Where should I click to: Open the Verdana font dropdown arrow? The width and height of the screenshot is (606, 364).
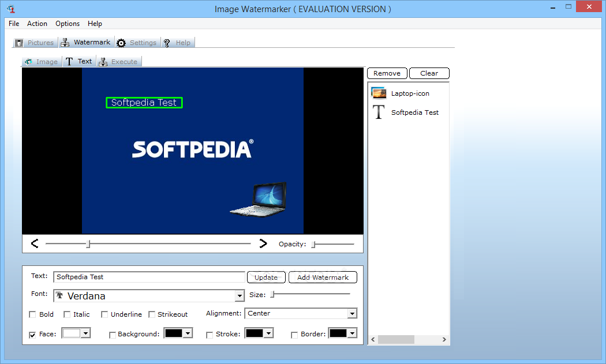coord(240,297)
